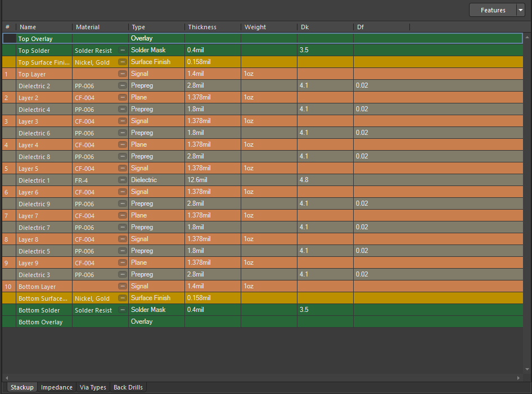Select the Bottom Overlay row name
The image size is (532, 394).
(x=40, y=322)
